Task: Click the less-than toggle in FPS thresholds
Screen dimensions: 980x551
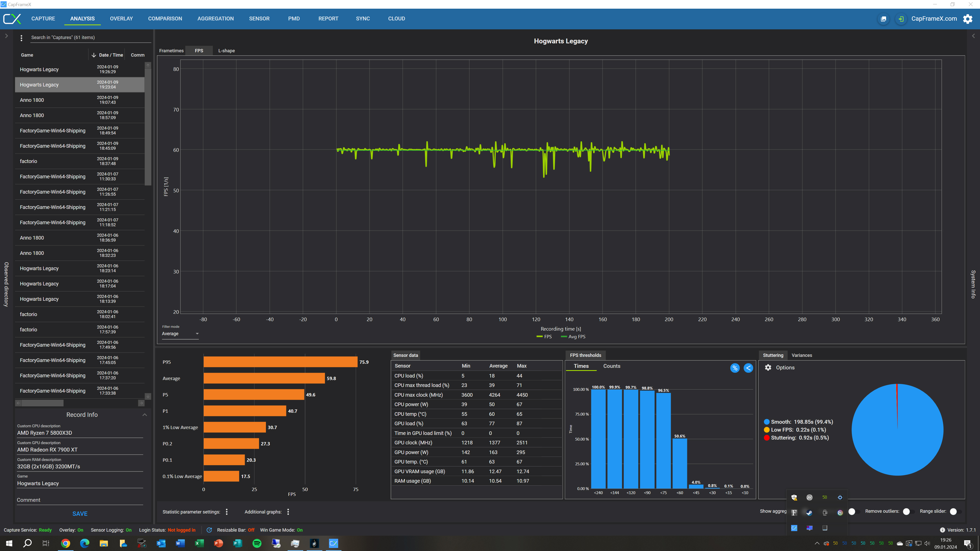Action: (748, 368)
